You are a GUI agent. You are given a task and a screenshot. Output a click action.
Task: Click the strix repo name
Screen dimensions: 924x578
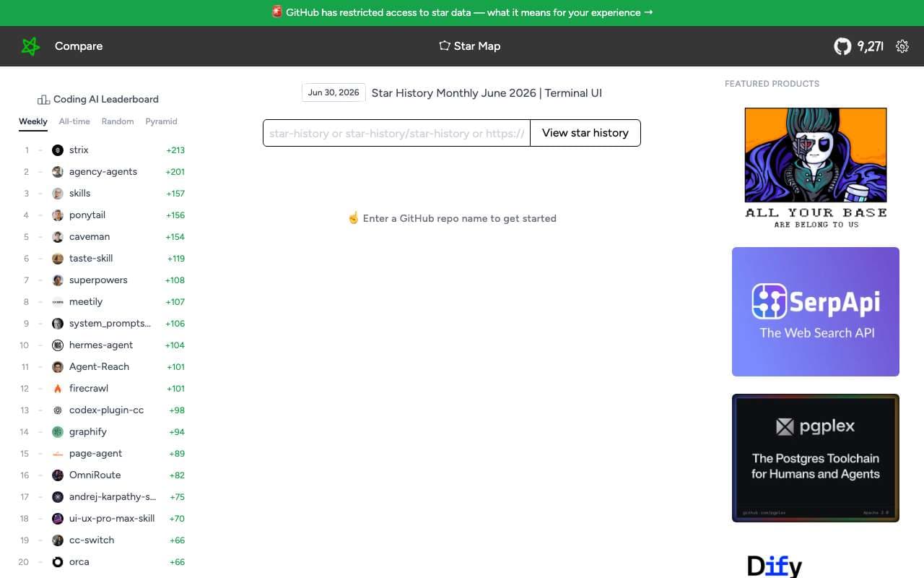[x=79, y=150]
